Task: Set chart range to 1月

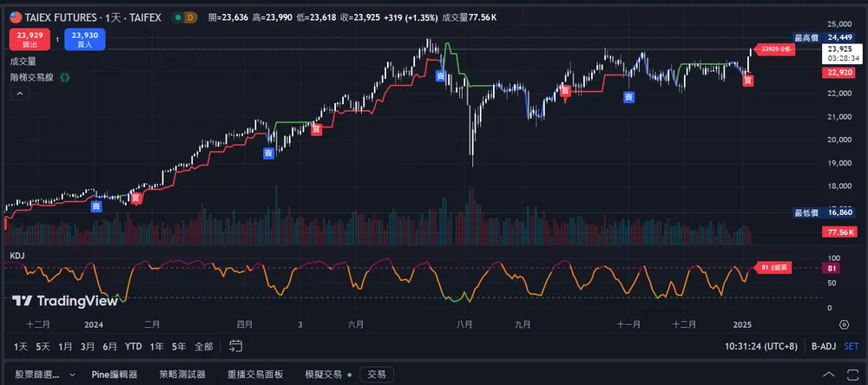Action: point(65,347)
